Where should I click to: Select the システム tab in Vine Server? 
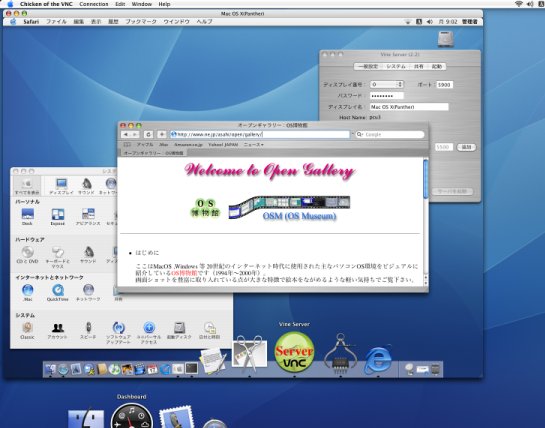pyautogui.click(x=396, y=66)
